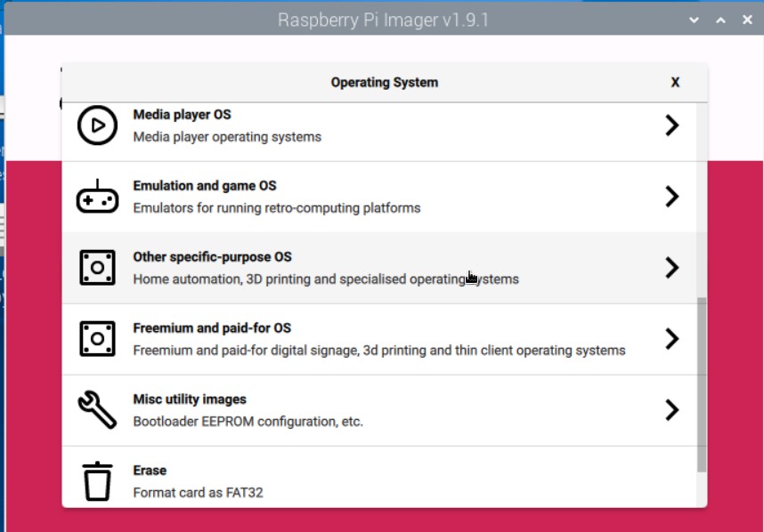The height and width of the screenshot is (532, 764).
Task: Click the trash can Erase icon
Action: point(97,481)
